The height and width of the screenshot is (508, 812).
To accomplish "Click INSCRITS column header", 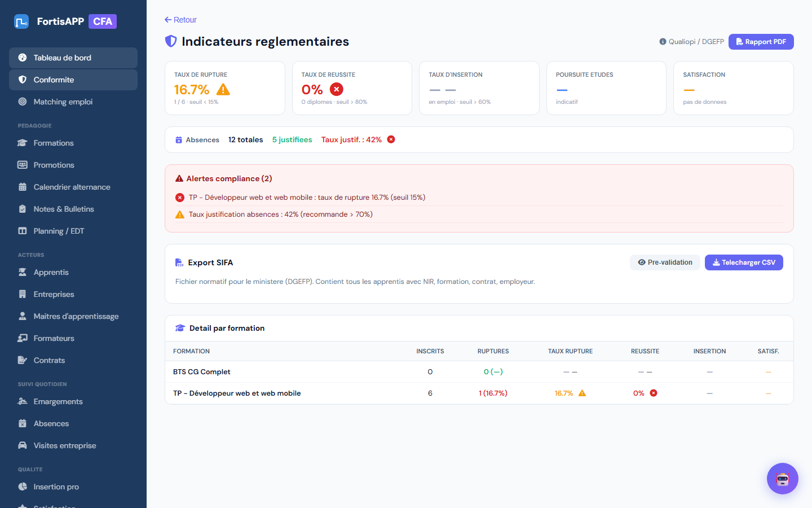I will (430, 351).
